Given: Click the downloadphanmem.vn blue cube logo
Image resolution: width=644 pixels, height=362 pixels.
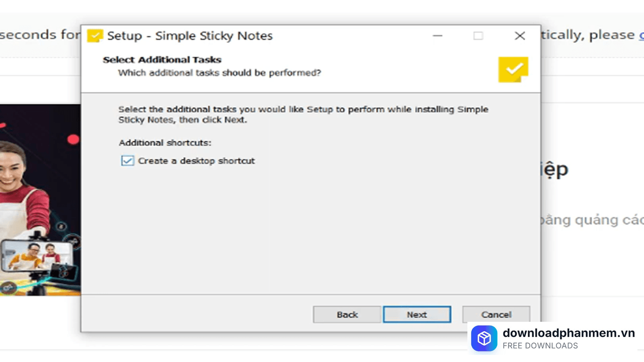Looking at the screenshot, I should point(484,338).
